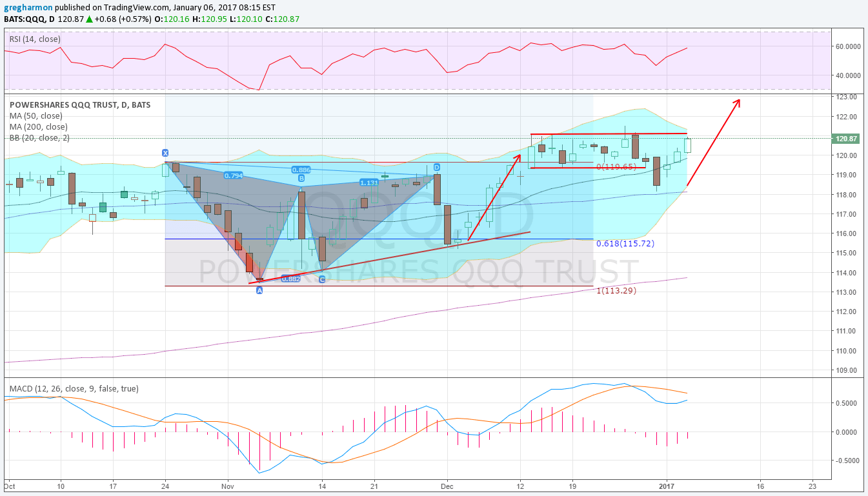Select the 0(119.65) Fibonacci level label

(x=616, y=166)
